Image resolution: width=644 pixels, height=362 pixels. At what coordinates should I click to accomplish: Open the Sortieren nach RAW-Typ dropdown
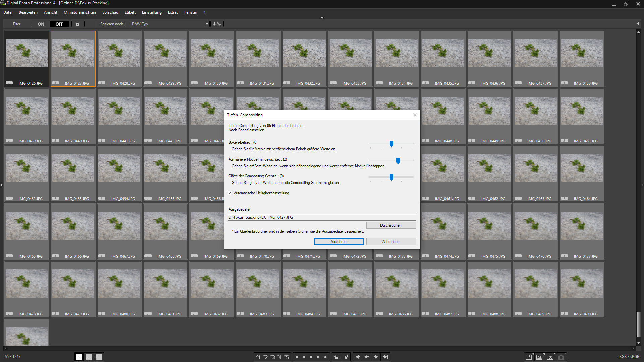[x=170, y=24]
